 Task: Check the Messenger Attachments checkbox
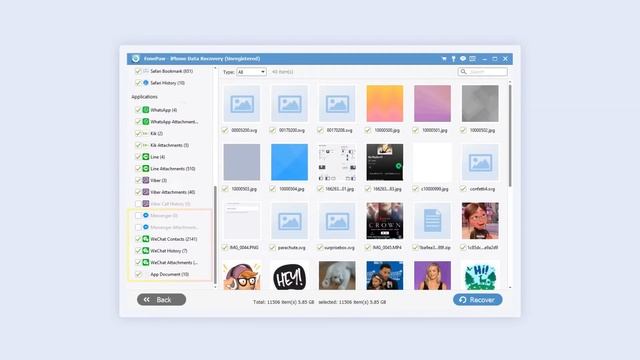click(x=138, y=227)
